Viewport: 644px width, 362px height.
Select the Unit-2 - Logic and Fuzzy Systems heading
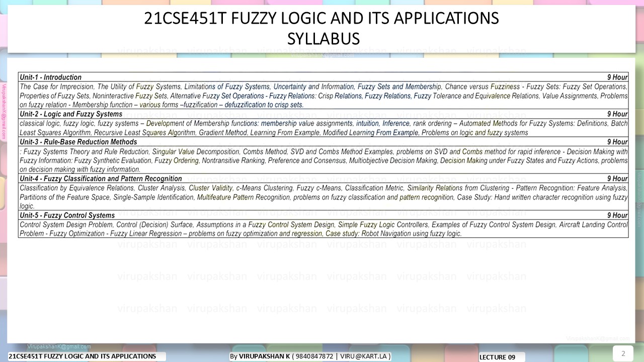click(x=71, y=114)
